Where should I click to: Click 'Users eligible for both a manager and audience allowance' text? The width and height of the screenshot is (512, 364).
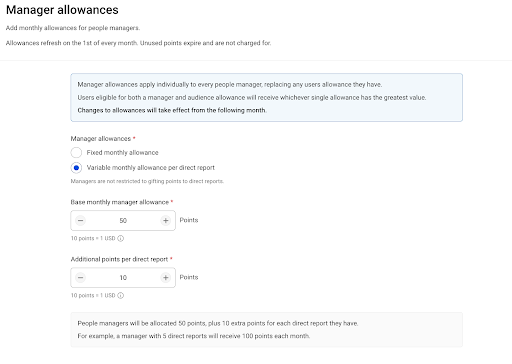(252, 98)
